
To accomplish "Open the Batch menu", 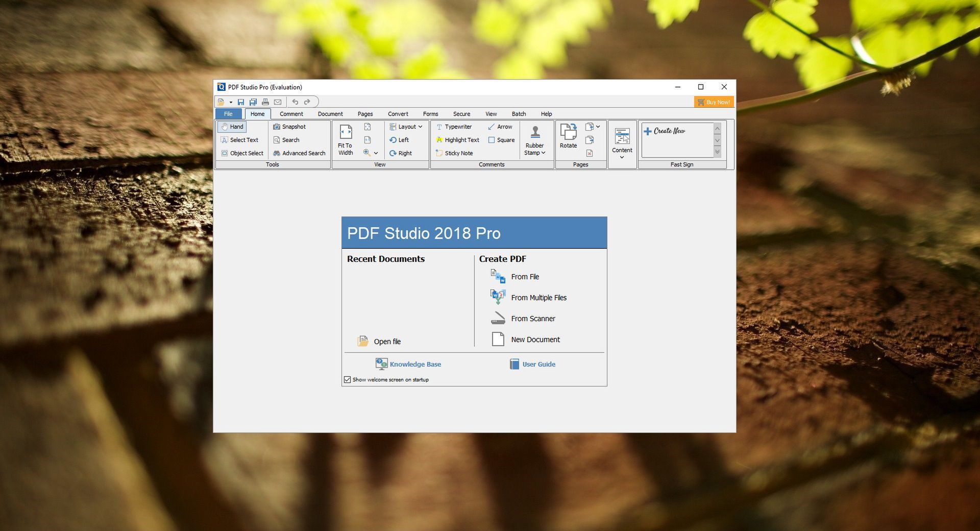I will click(519, 114).
